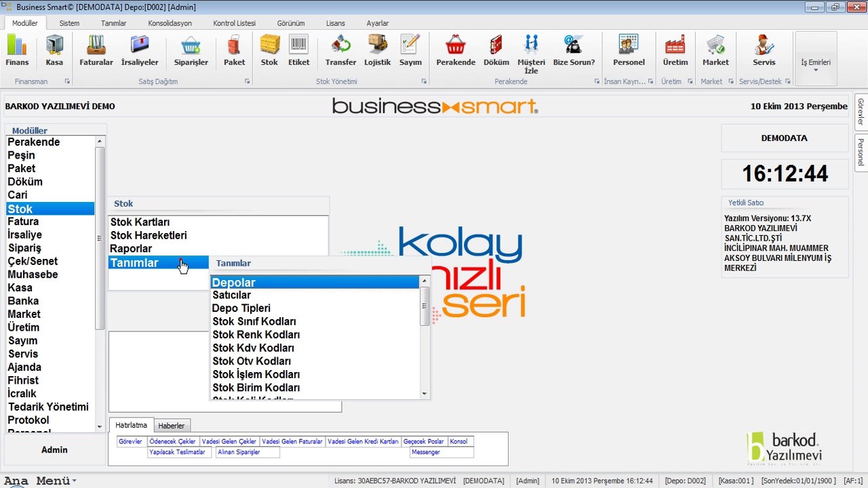
Task: Expand the Satış Dağıtım group launcher
Action: tap(248, 81)
